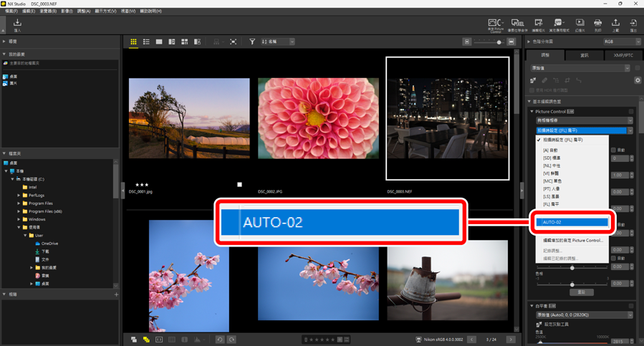Rotate image counterclockwise in bottom toolbar
The image size is (644, 346).
(x=220, y=339)
